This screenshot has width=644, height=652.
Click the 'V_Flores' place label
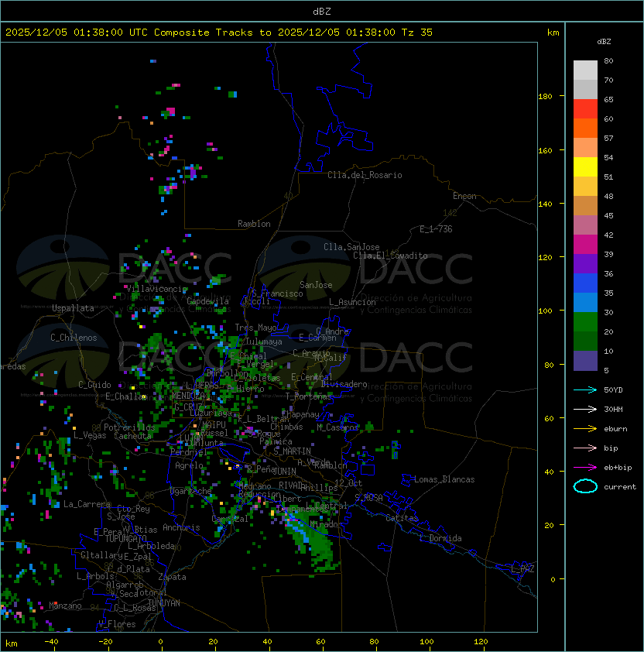tap(117, 624)
